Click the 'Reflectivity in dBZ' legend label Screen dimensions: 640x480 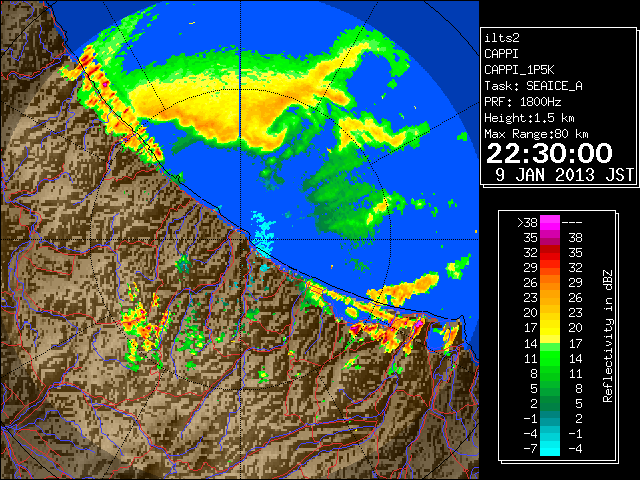(608, 336)
